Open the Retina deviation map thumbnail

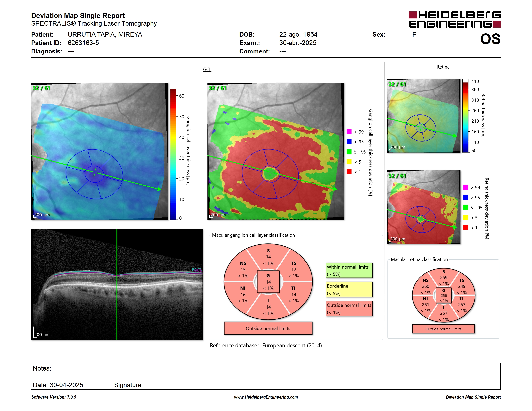[424, 207]
